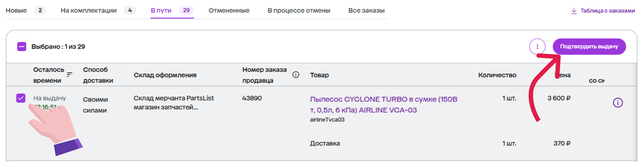This screenshot has height=167, width=644.
Task: Open the Пылесос CYCLONE TURBO product link
Action: [383, 104]
